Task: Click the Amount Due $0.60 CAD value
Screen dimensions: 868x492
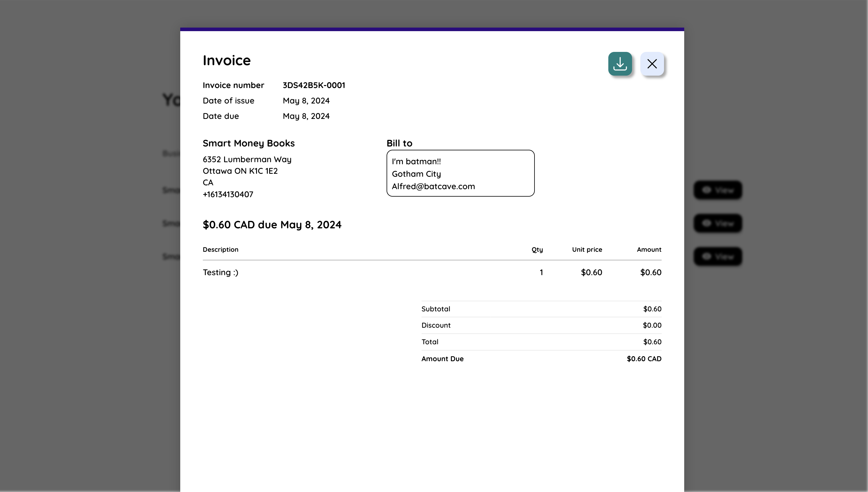Action: pyautogui.click(x=644, y=359)
